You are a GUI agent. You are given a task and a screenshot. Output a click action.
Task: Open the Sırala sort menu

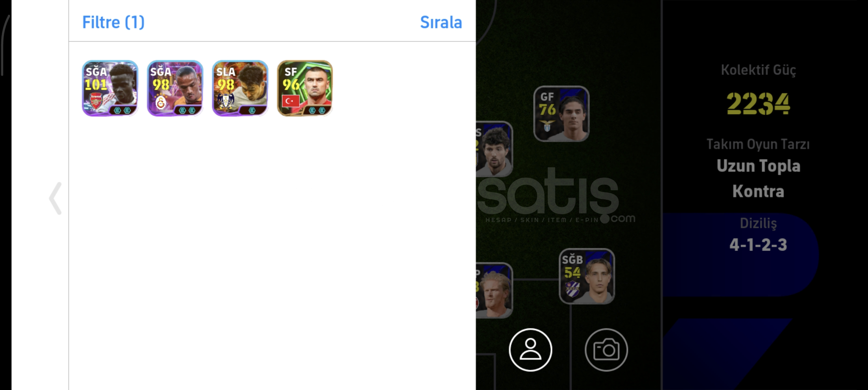coord(441,22)
